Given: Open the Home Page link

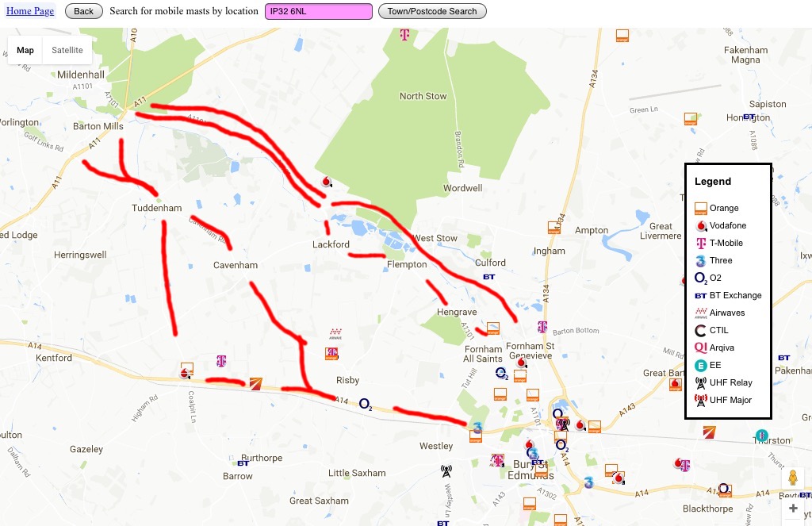Looking at the screenshot, I should coord(30,11).
